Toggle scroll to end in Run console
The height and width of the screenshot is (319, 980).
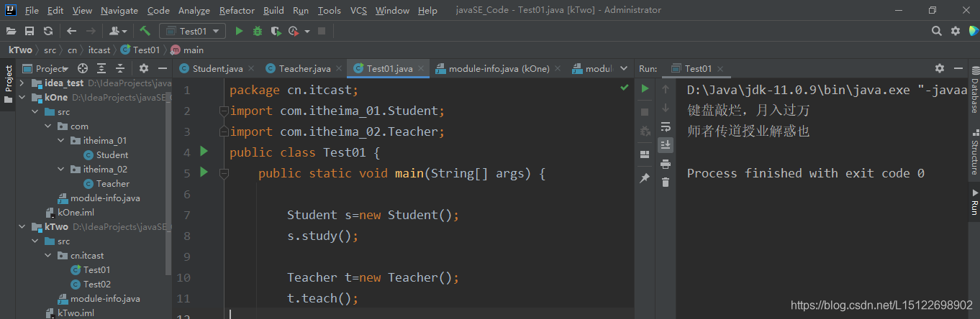[x=666, y=144]
